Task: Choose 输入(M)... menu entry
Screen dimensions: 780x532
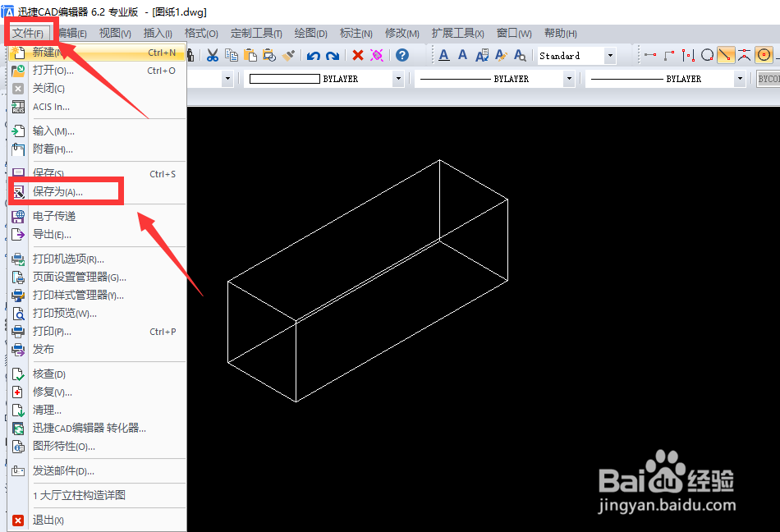Action: pos(97,131)
